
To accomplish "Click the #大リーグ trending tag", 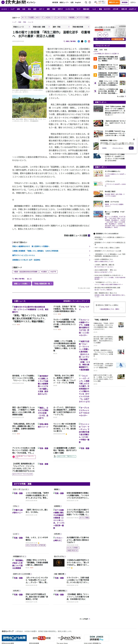I will [40, 18].
